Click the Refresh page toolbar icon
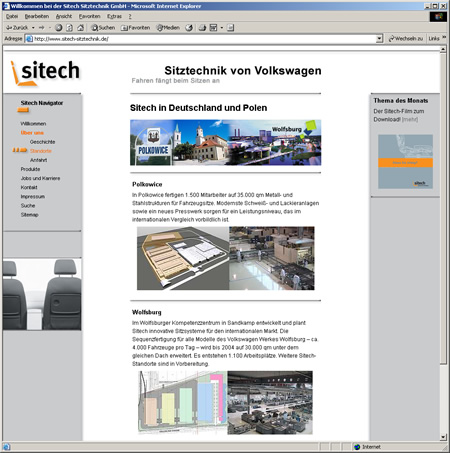Viewport: 450px width, 453px height. pyautogui.click(x=69, y=28)
